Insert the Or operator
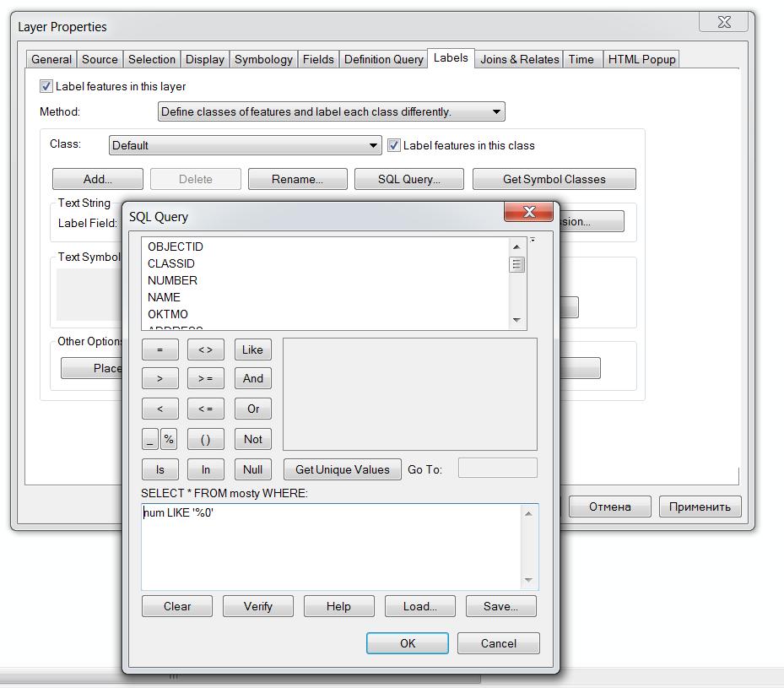This screenshot has height=688, width=784. (253, 409)
